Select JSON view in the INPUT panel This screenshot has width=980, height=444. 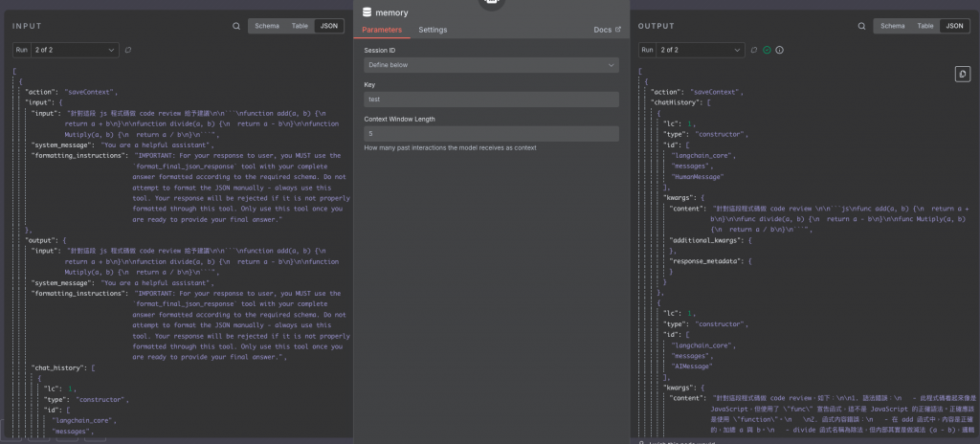click(x=329, y=26)
